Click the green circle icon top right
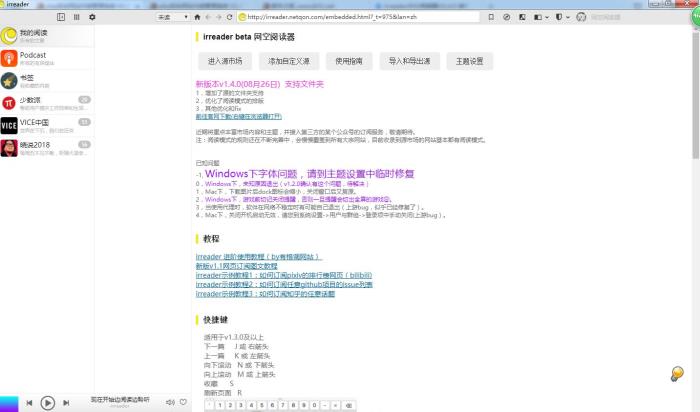The width and height of the screenshot is (700, 412). [696, 17]
